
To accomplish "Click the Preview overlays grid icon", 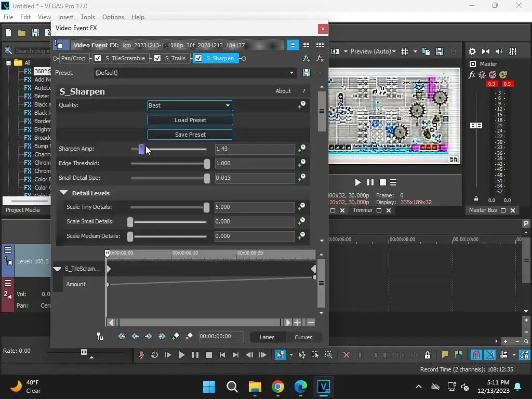I will [404, 51].
